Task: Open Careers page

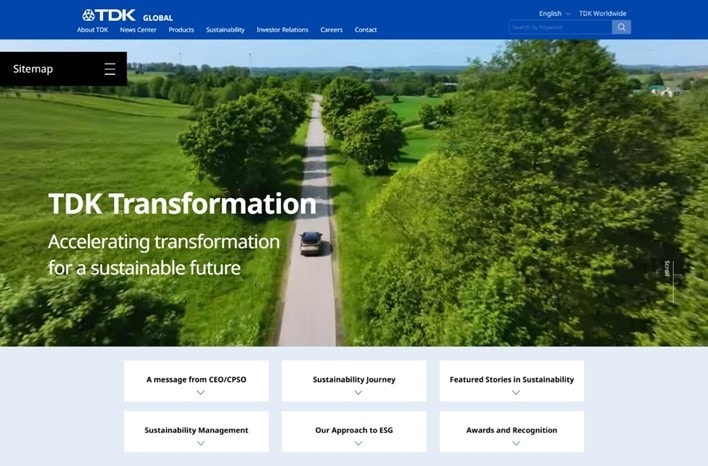Action: (x=331, y=30)
